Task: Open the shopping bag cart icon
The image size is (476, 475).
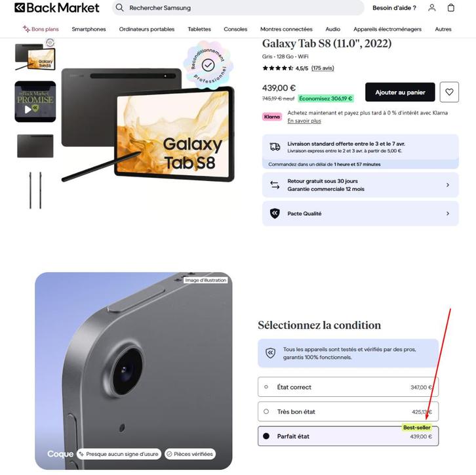Action: (x=451, y=8)
